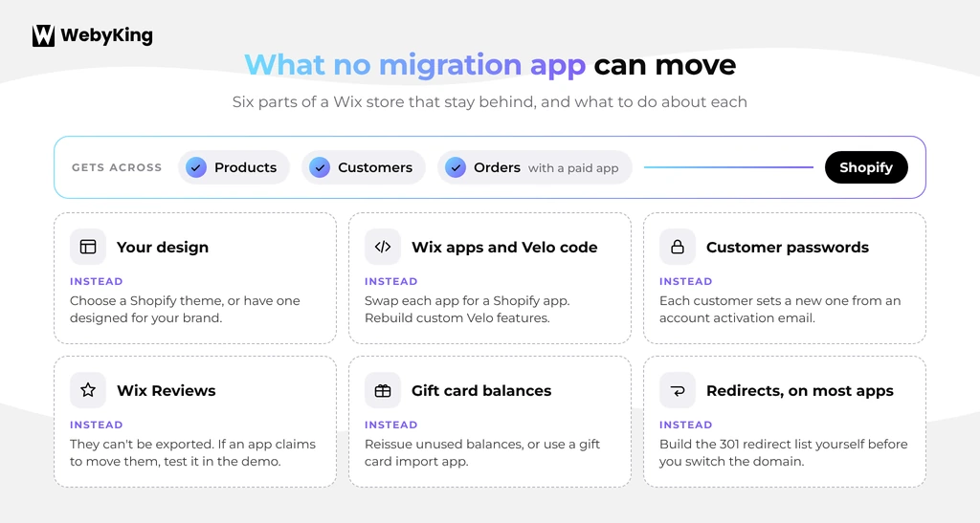Screen dimensions: 980x523
Task: Click INSTEAD label in Gift card card
Action: click(391, 425)
